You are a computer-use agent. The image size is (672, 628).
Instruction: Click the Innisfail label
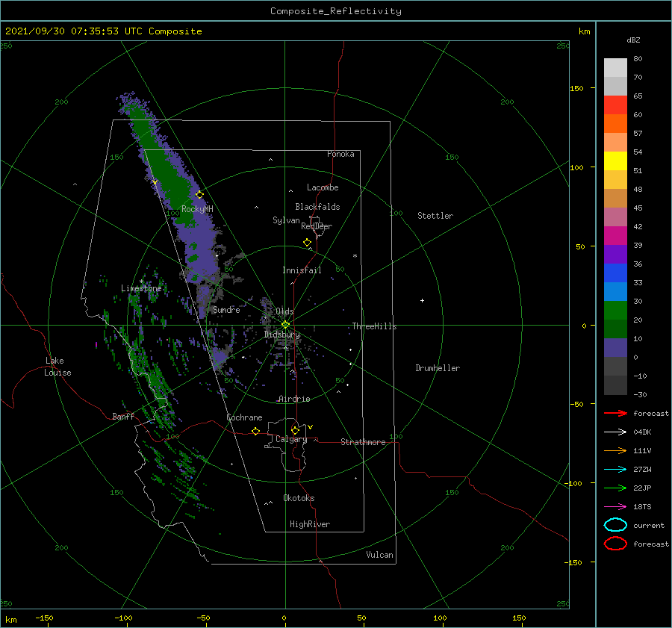pyautogui.click(x=302, y=270)
